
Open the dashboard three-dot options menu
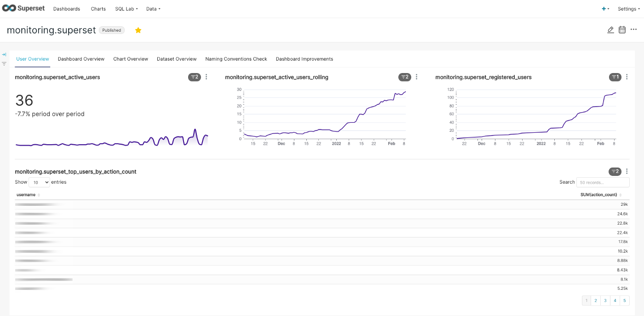[x=634, y=30]
